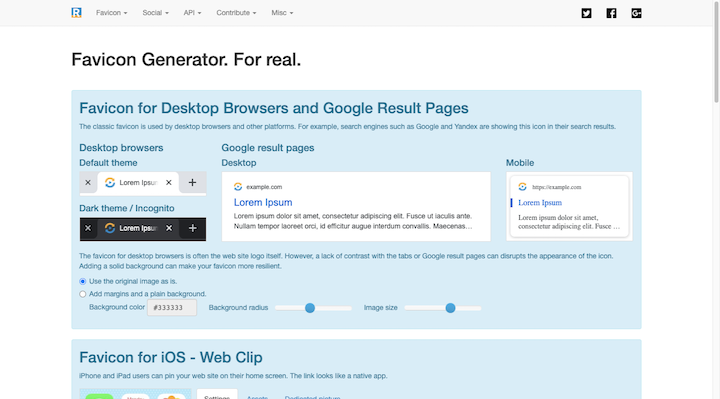Click the Lorem Ipsum link in desktop result
The height and width of the screenshot is (399, 720).
click(263, 202)
